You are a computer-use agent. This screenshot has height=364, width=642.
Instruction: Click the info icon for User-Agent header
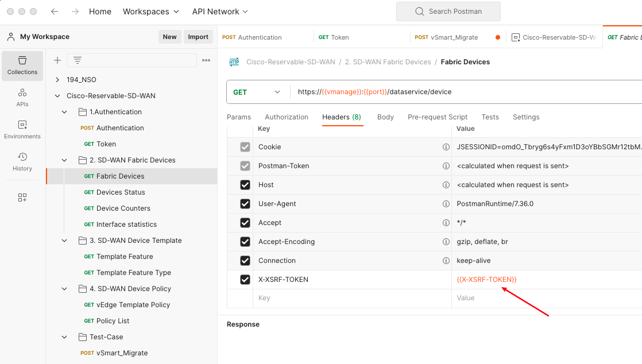(446, 204)
